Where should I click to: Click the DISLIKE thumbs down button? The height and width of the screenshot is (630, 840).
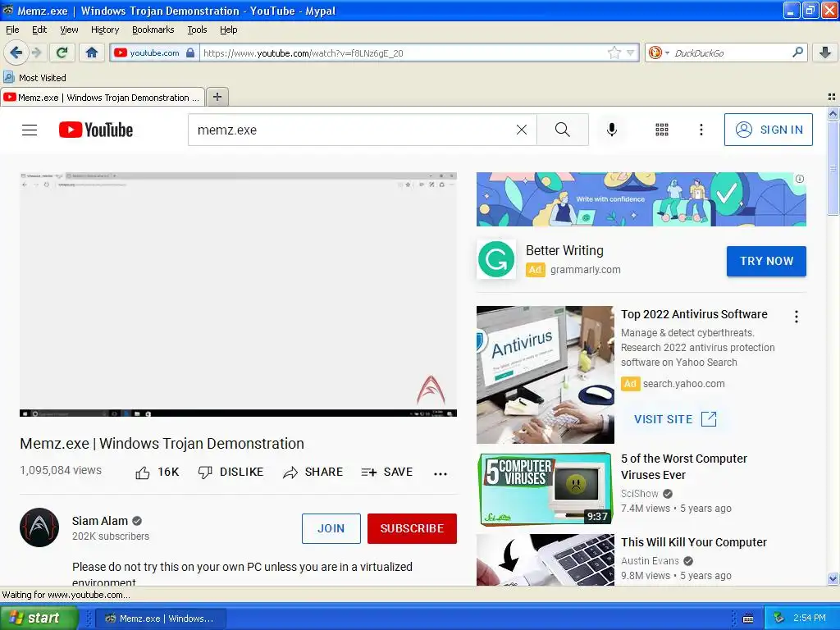pyautogui.click(x=231, y=472)
